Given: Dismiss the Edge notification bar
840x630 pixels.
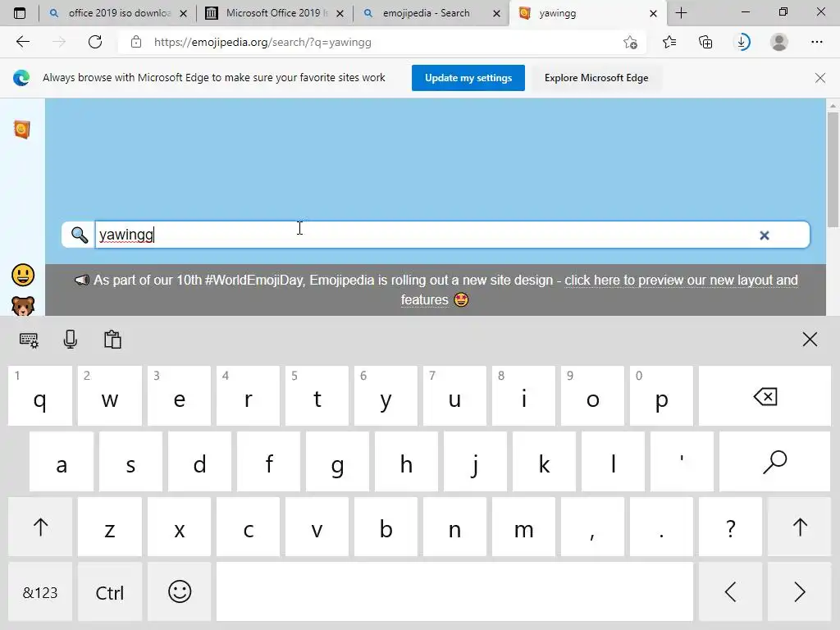Looking at the screenshot, I should [x=819, y=78].
